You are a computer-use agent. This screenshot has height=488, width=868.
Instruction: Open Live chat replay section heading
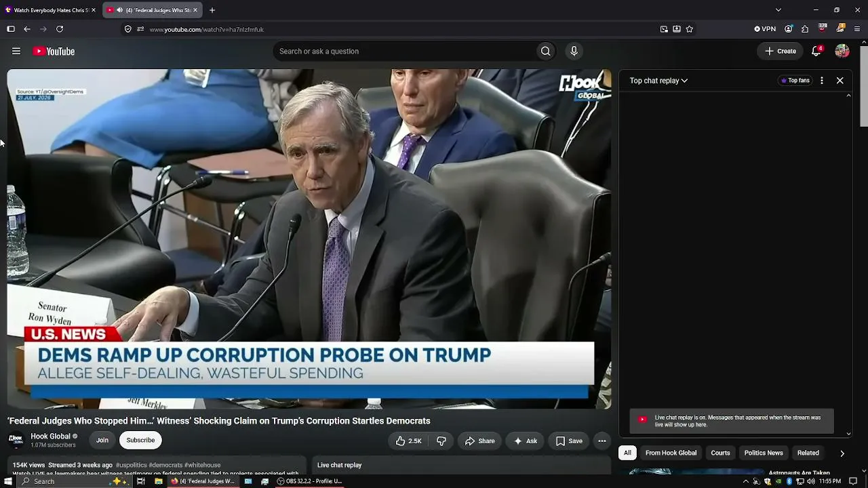[339, 466]
